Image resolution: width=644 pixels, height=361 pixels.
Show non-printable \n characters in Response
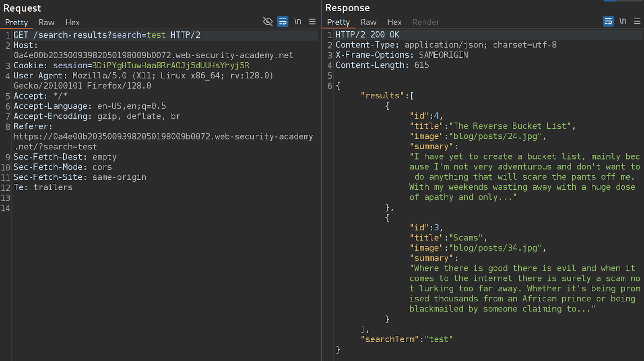click(x=623, y=21)
